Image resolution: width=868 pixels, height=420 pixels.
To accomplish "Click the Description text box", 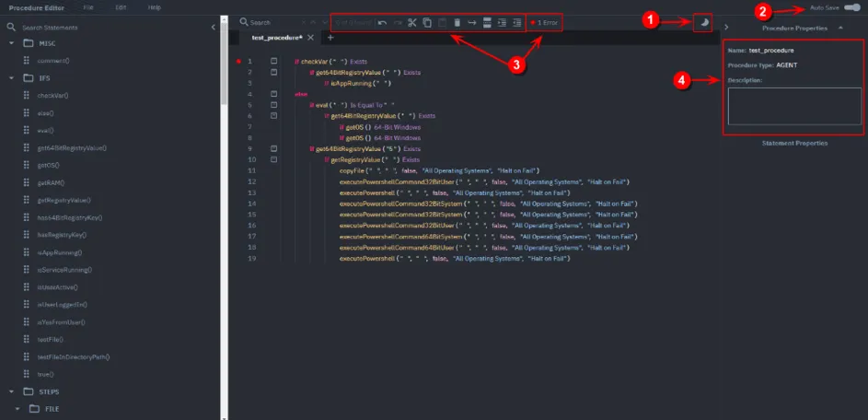I will [x=793, y=106].
